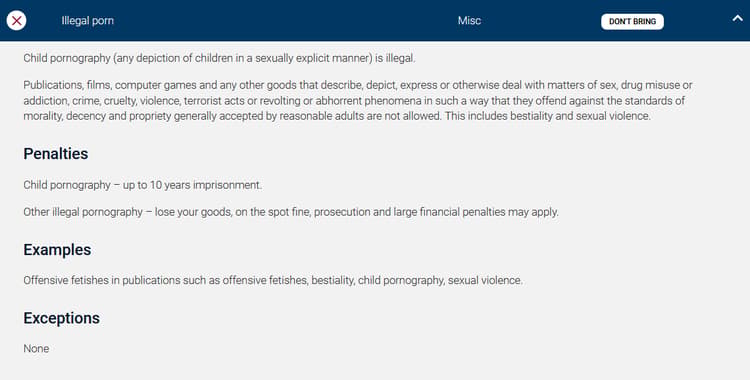
Task: Click the Examples section heading
Action: (57, 250)
